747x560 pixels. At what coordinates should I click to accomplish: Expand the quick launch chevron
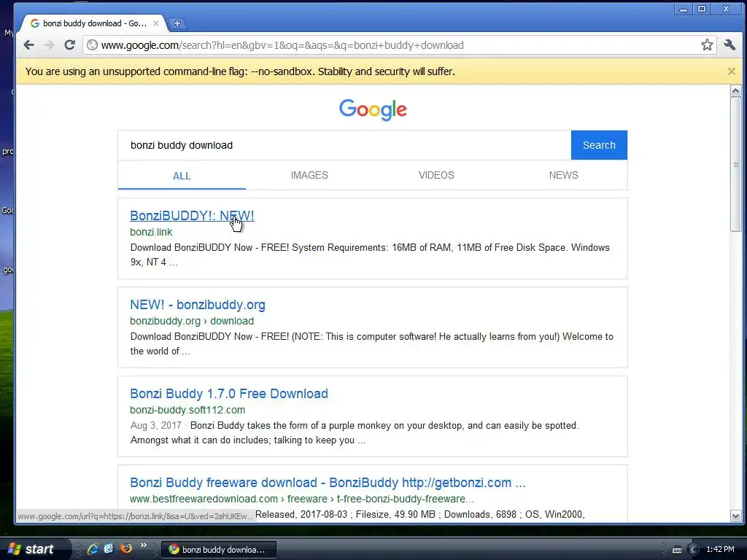click(144, 545)
